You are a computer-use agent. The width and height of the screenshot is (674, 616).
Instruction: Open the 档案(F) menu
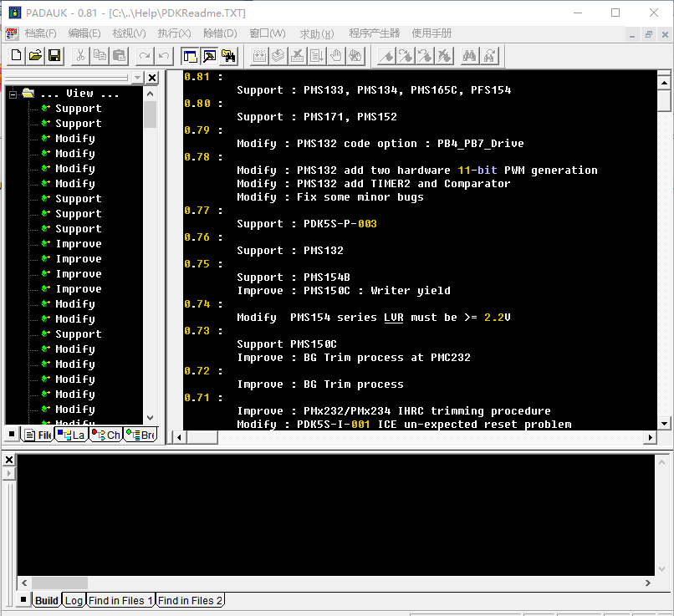[40, 33]
